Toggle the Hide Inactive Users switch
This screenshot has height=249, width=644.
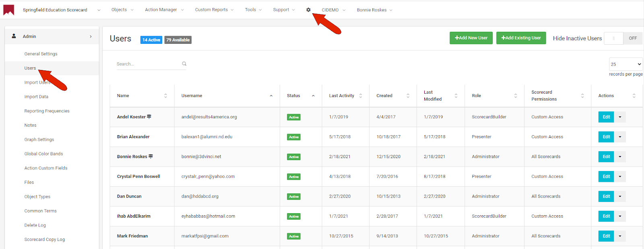(x=623, y=38)
